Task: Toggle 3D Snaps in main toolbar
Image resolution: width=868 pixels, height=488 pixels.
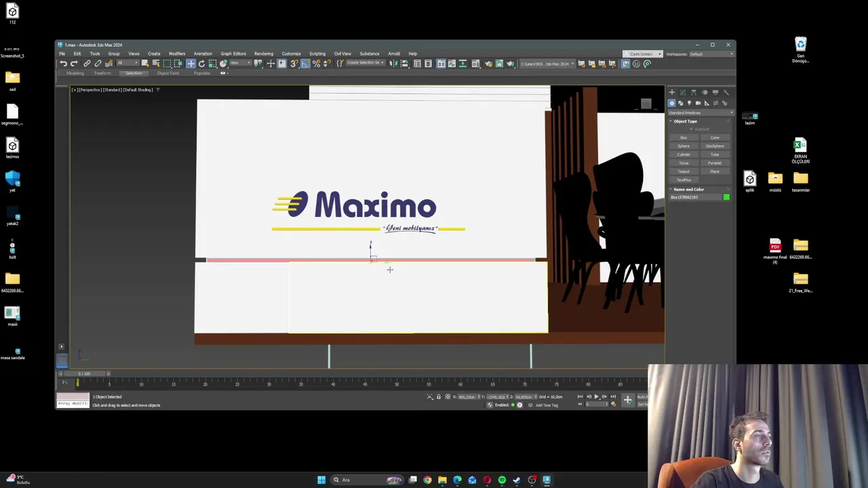Action: [294, 64]
